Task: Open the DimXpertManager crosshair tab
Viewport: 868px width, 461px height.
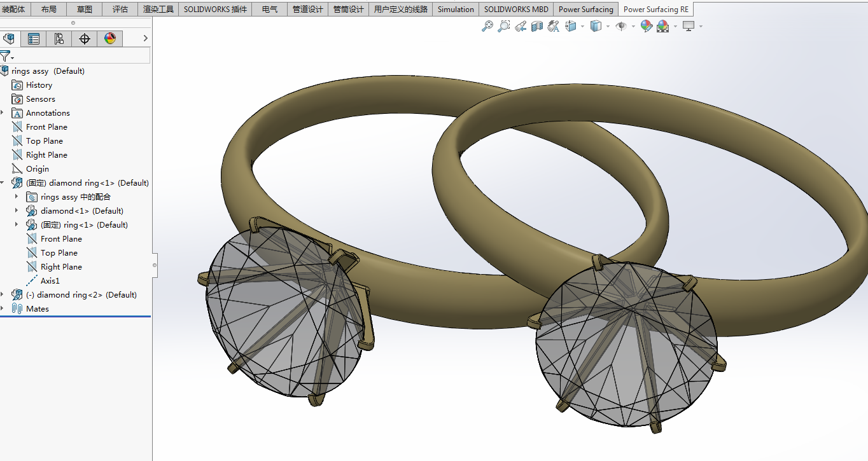Action: [x=85, y=39]
